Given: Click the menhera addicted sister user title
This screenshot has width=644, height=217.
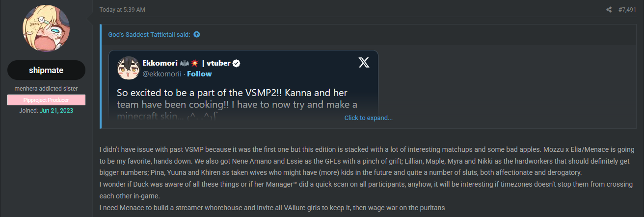Looking at the screenshot, I should [x=47, y=89].
